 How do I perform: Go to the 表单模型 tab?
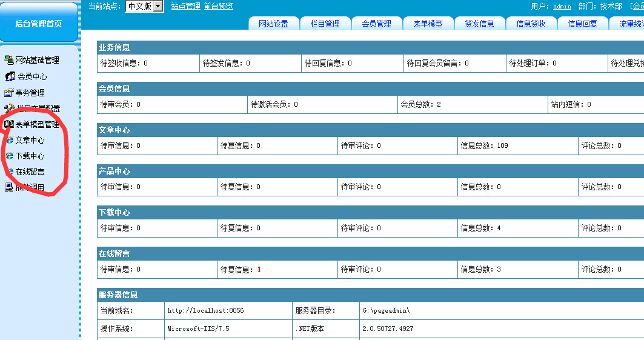tap(428, 24)
